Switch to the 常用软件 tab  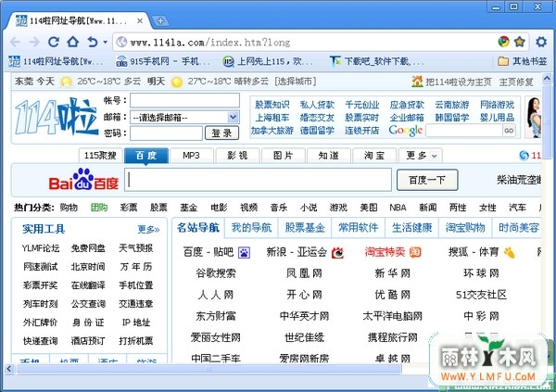[359, 227]
